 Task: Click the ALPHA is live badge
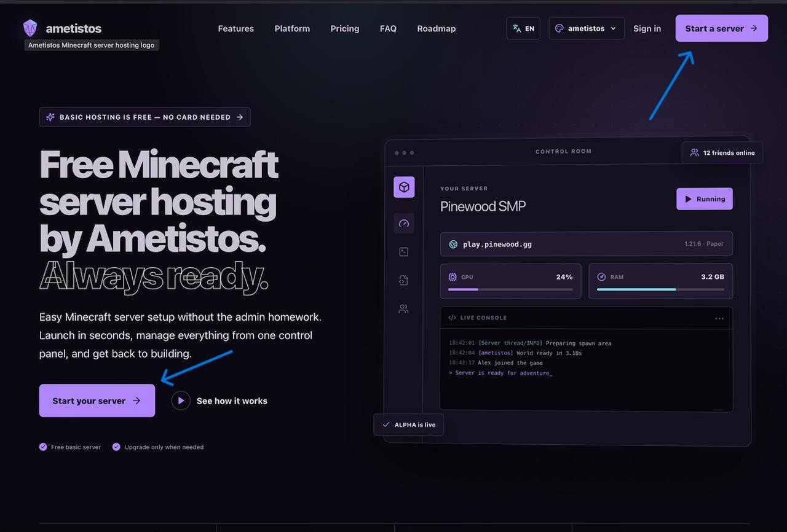click(409, 424)
